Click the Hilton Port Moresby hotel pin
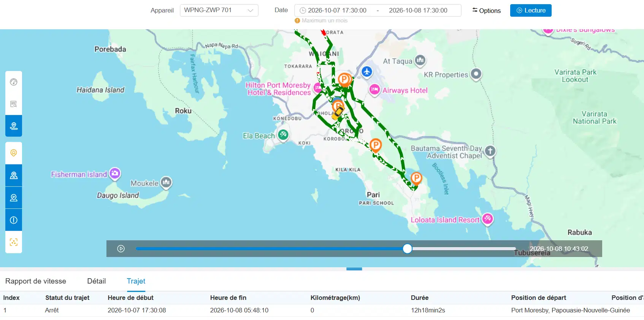Screen dimensions: 644x320 coord(318,88)
